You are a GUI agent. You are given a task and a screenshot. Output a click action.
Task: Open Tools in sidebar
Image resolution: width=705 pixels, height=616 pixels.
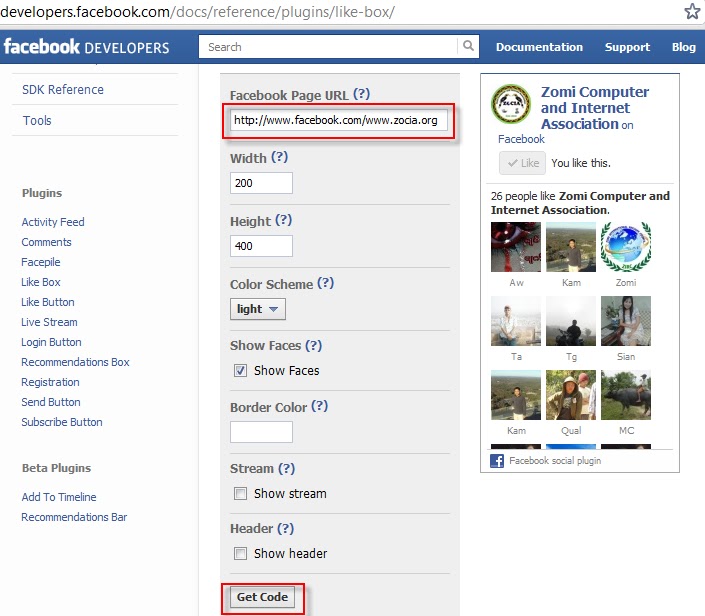tap(37, 121)
